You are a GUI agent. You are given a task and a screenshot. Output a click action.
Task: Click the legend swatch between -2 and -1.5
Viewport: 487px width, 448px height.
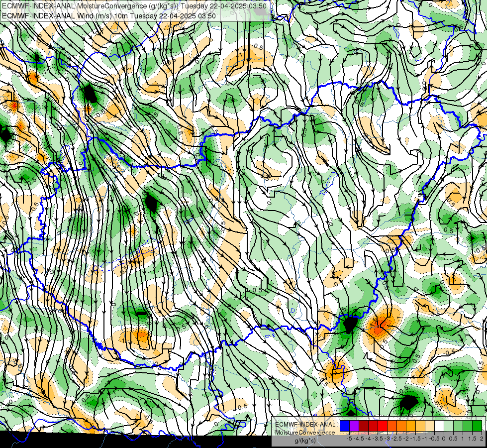click(411, 426)
